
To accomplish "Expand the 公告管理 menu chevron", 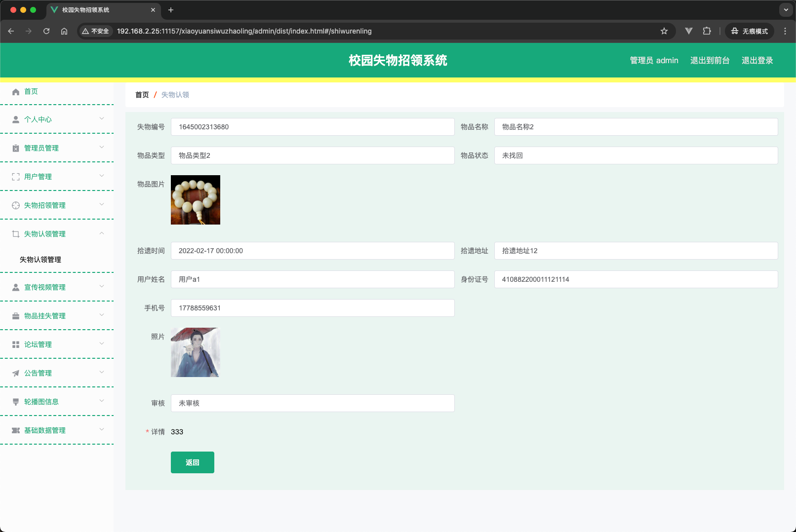I will tap(102, 372).
